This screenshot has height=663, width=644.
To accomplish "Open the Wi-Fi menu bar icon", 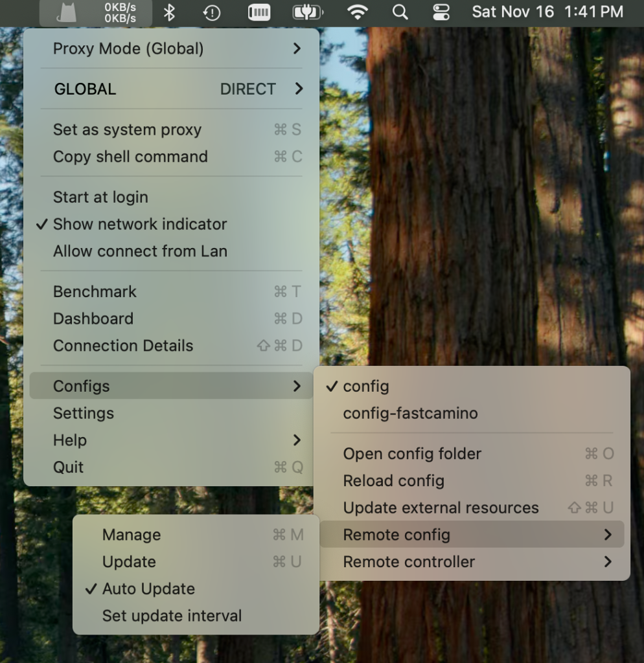I will (357, 12).
